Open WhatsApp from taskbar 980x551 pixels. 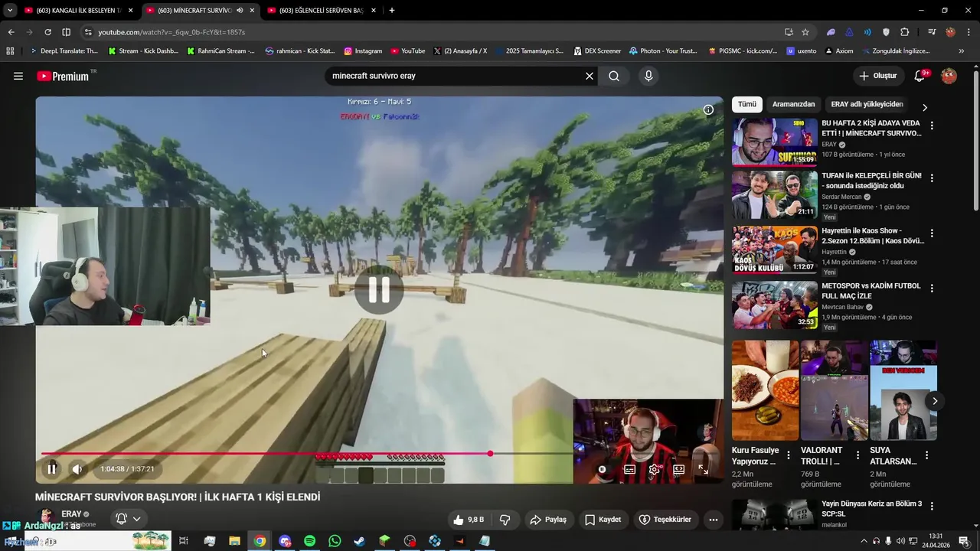pos(335,541)
